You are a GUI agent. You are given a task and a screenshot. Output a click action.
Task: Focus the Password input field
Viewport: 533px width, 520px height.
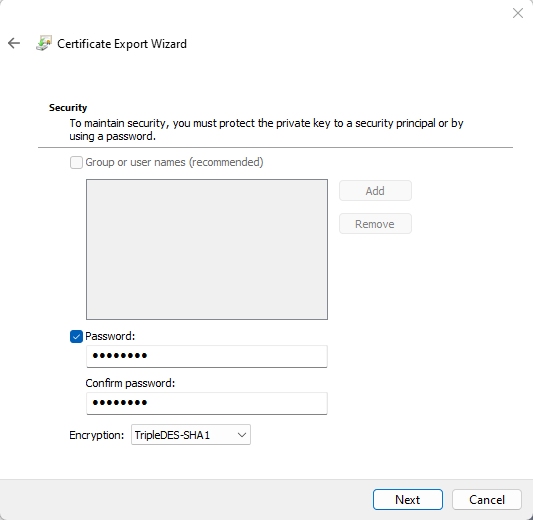(207, 356)
